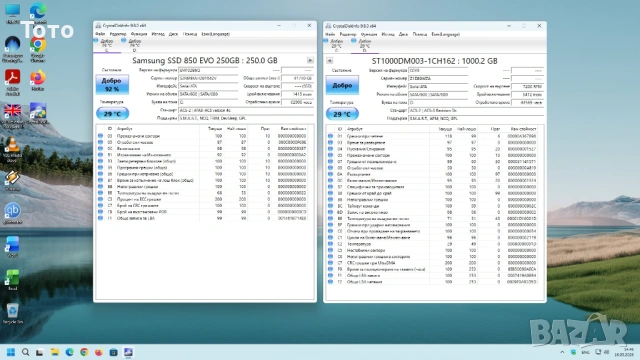Open File Explorer from the taskbar

[55, 352]
